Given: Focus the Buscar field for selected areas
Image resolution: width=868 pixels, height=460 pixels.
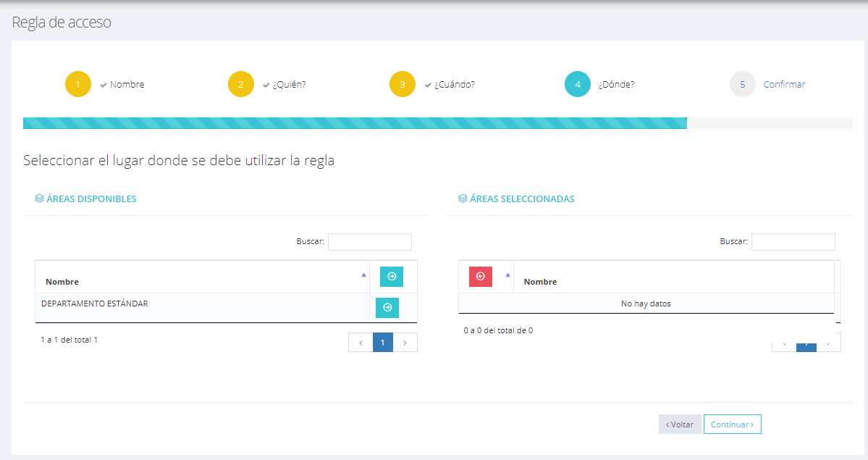Looking at the screenshot, I should pyautogui.click(x=793, y=242).
